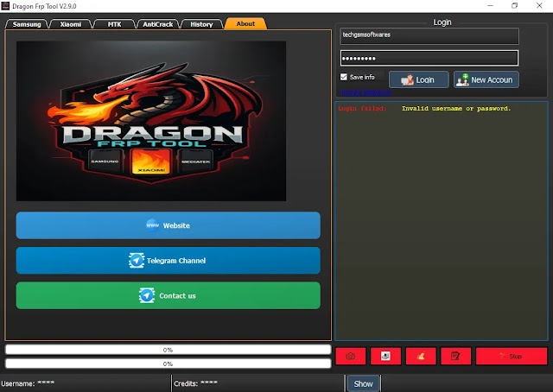Click the Invalid username or password text
The image size is (553, 392).
tap(456, 109)
